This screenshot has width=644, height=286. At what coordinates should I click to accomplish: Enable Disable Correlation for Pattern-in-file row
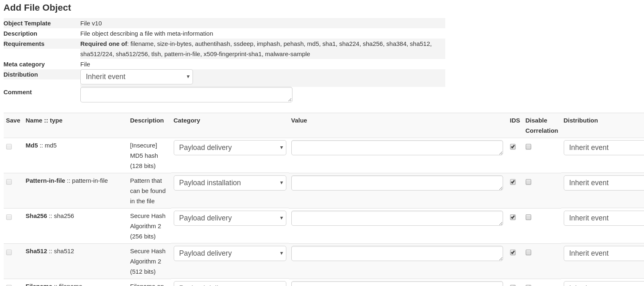coord(528,182)
